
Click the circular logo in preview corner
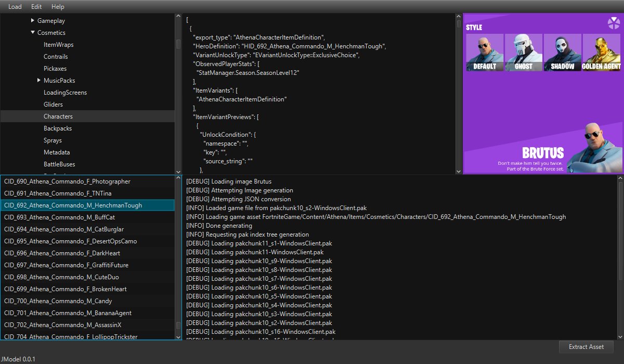coord(613,23)
